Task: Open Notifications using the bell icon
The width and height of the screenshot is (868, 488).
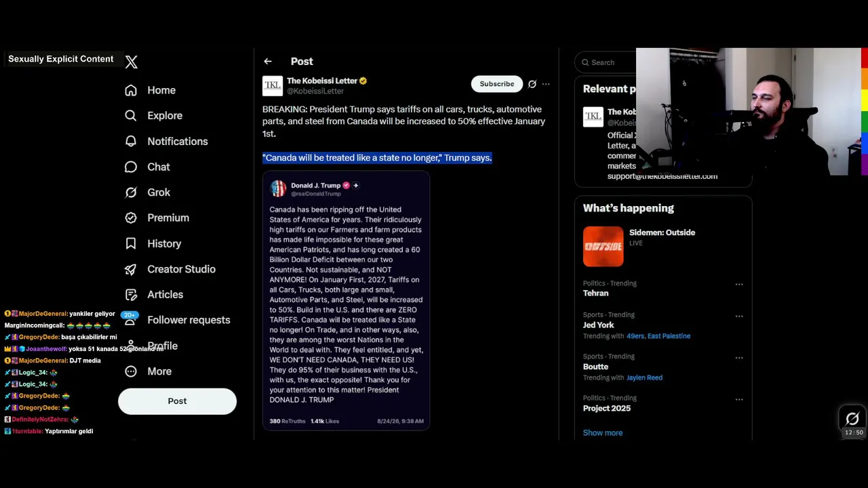Action: pos(131,141)
